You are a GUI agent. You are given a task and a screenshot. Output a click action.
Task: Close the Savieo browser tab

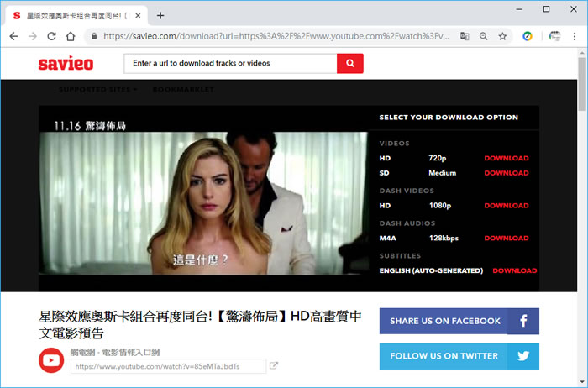[138, 16]
